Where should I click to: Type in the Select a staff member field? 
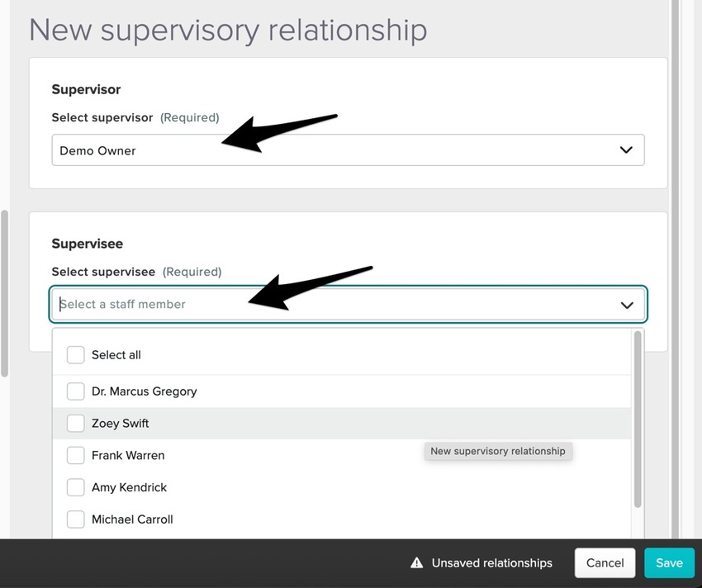tap(330, 305)
